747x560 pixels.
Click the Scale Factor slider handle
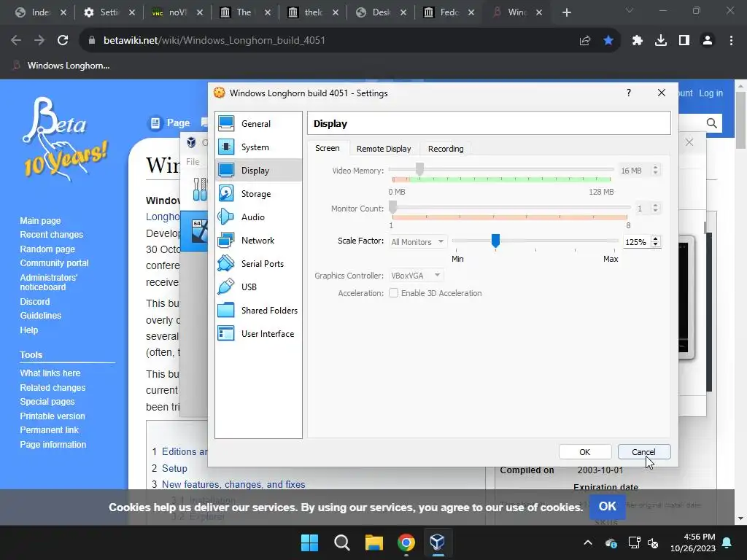pos(495,241)
